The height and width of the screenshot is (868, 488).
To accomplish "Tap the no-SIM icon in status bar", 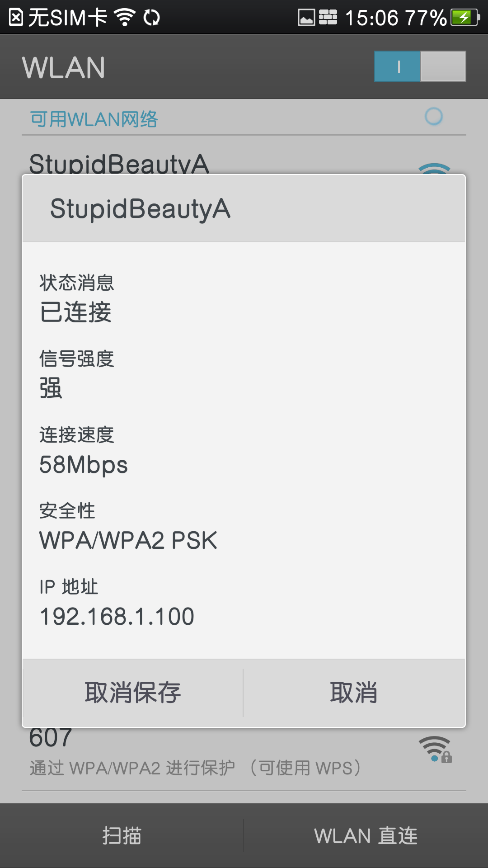I will coord(16,18).
